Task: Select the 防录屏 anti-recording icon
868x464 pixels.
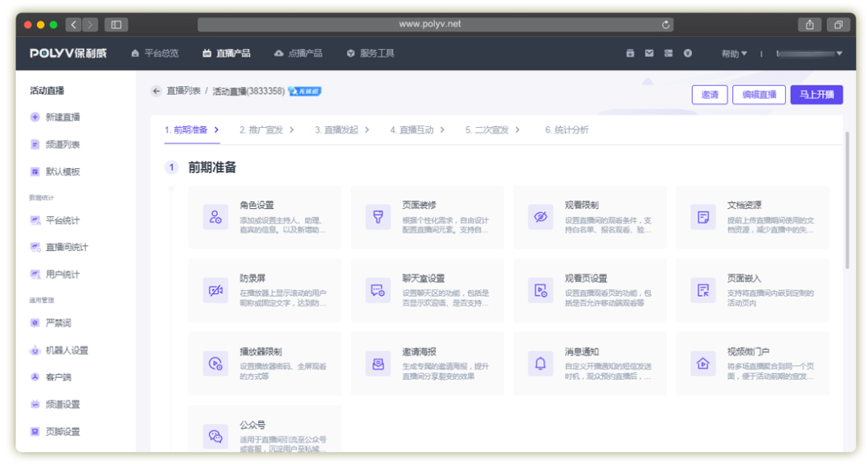Action: [215, 289]
